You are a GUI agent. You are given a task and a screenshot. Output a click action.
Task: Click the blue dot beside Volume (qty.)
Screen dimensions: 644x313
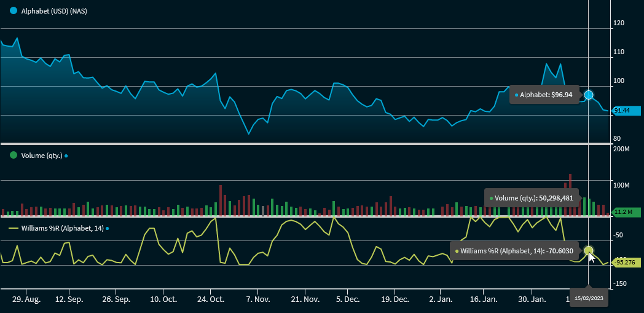pos(66,156)
